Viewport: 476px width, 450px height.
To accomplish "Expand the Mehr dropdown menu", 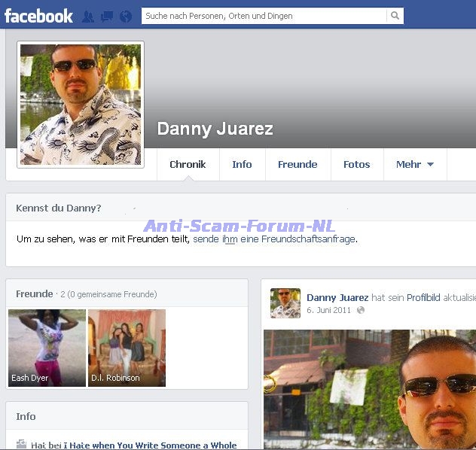I will point(415,164).
